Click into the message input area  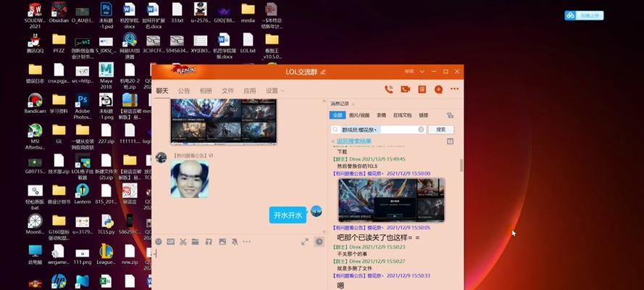tap(240, 269)
